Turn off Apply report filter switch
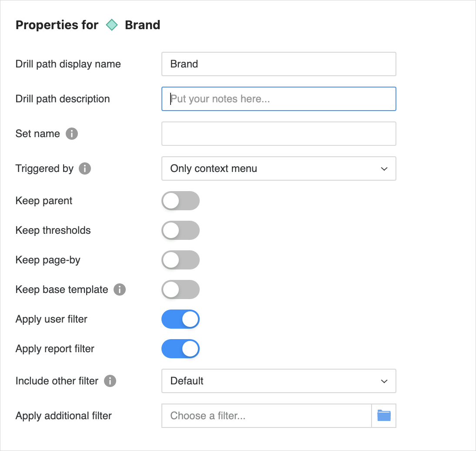The height and width of the screenshot is (451, 476). [180, 349]
